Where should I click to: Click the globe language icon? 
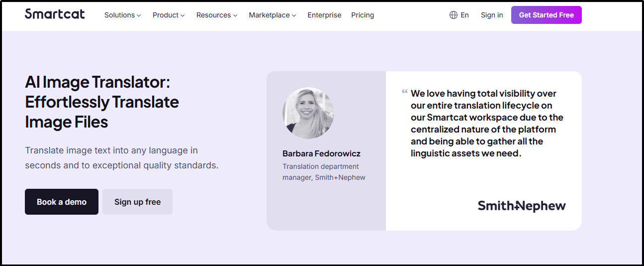(x=453, y=15)
